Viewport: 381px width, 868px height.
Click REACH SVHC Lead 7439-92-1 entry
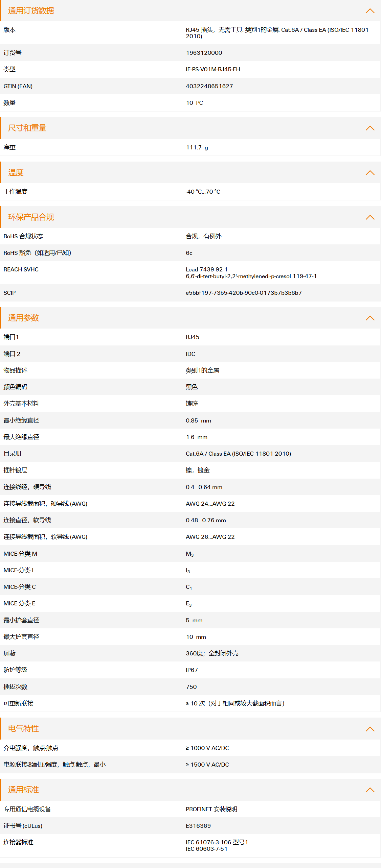[206, 269]
